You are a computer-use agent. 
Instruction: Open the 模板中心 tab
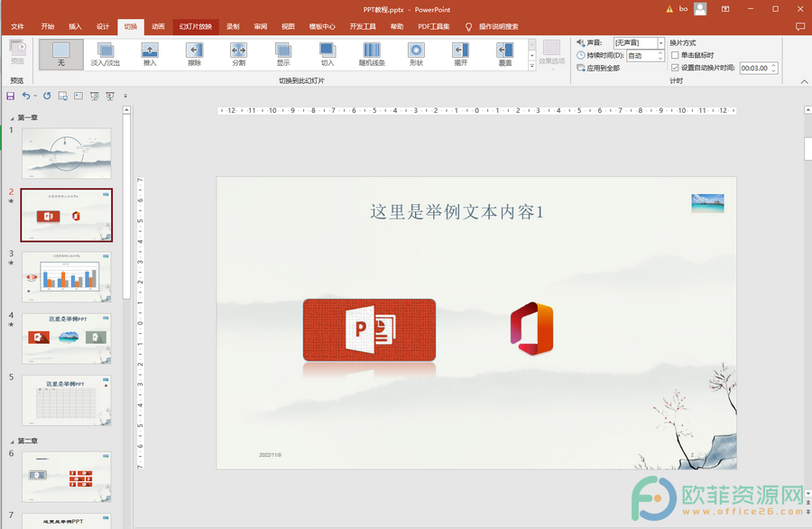pos(322,26)
